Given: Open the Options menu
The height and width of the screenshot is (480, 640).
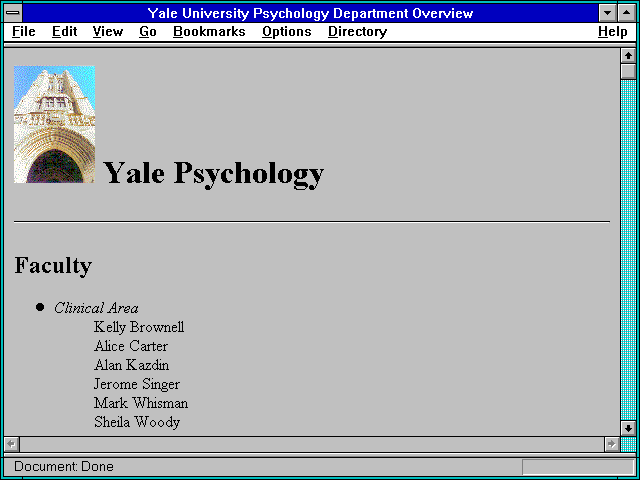Looking at the screenshot, I should tap(287, 32).
